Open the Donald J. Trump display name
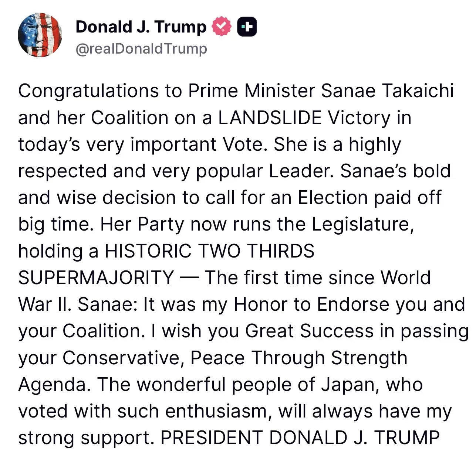 141,27
